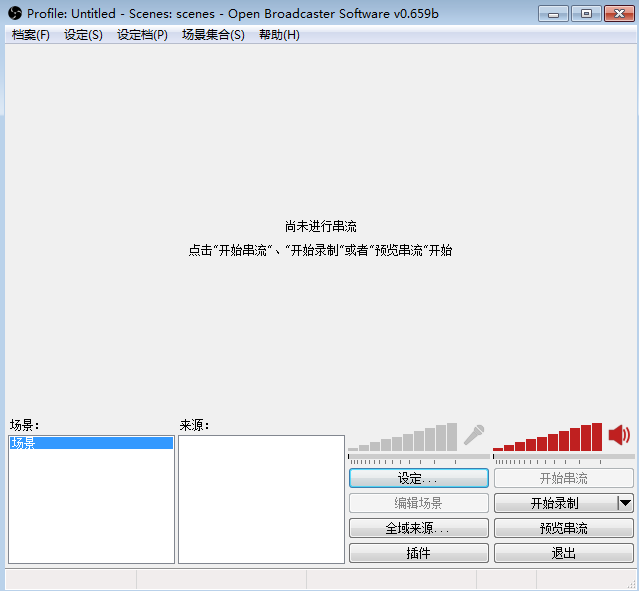Open the 设定档(P) menu
This screenshot has height=591, width=639.
pos(142,35)
